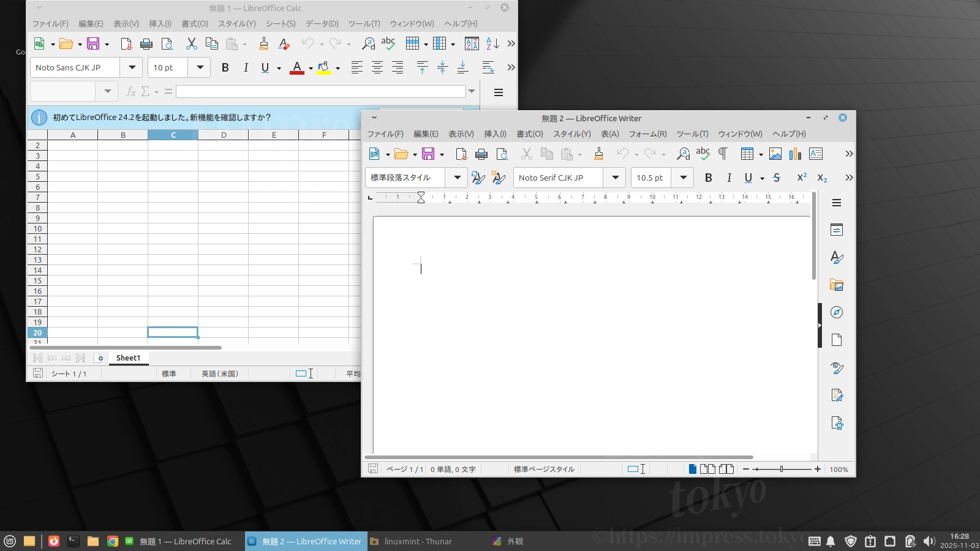Open Calc font name dropdown arrow

point(132,67)
